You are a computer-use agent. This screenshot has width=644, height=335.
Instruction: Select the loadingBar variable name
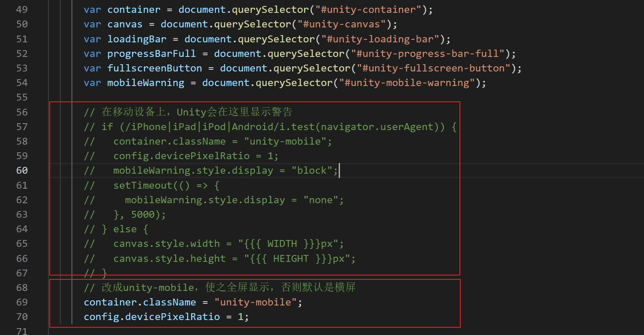(x=137, y=39)
